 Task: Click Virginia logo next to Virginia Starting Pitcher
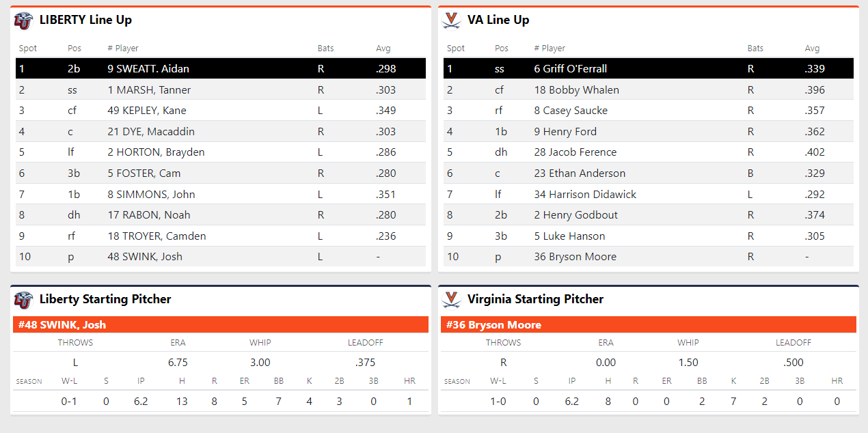pyautogui.click(x=451, y=300)
